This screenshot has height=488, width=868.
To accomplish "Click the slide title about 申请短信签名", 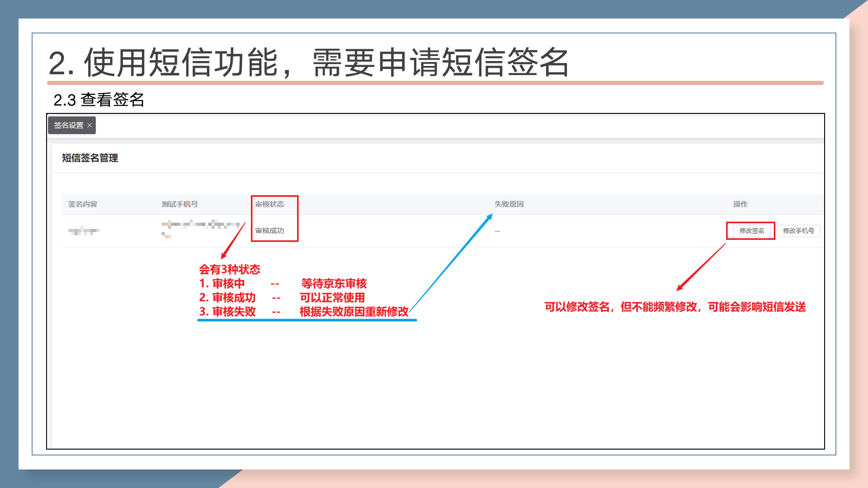I will 308,62.
